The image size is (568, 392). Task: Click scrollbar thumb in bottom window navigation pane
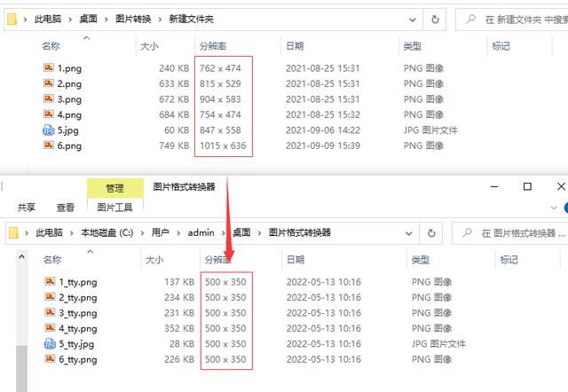[21, 368]
